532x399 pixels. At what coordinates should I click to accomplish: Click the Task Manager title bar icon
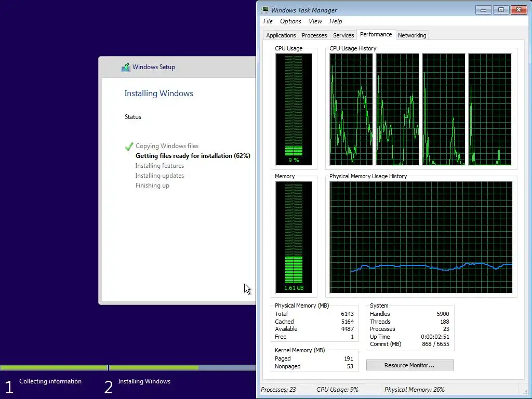[264, 10]
